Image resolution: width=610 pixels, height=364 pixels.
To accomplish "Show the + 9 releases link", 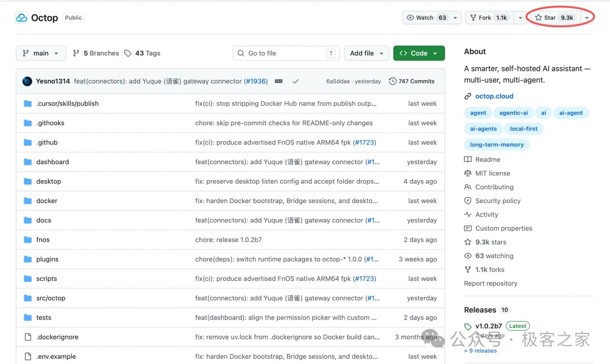I will (x=481, y=351).
